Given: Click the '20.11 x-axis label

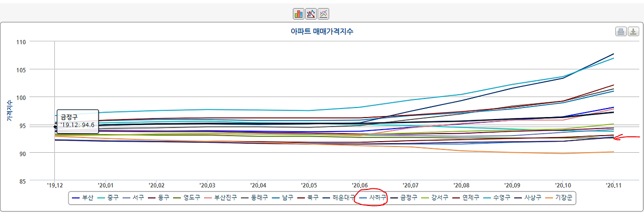Looking at the screenshot, I should tap(613, 185).
